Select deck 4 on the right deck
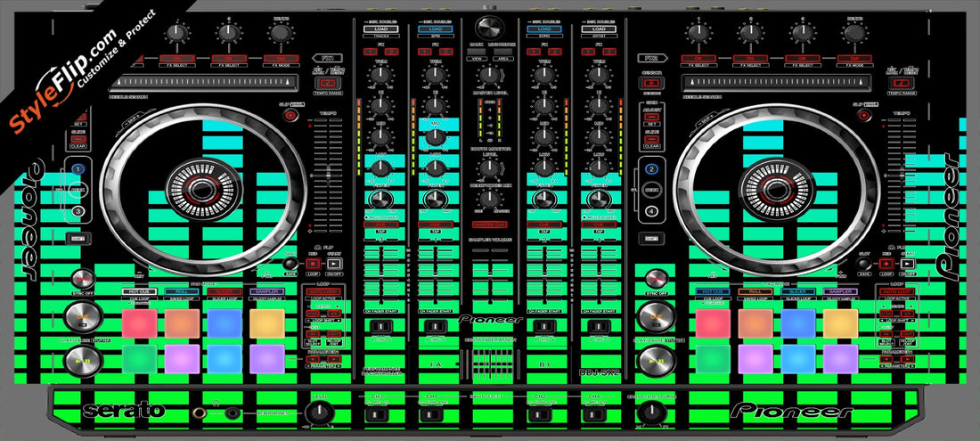This screenshot has width=980, height=441. [x=651, y=211]
